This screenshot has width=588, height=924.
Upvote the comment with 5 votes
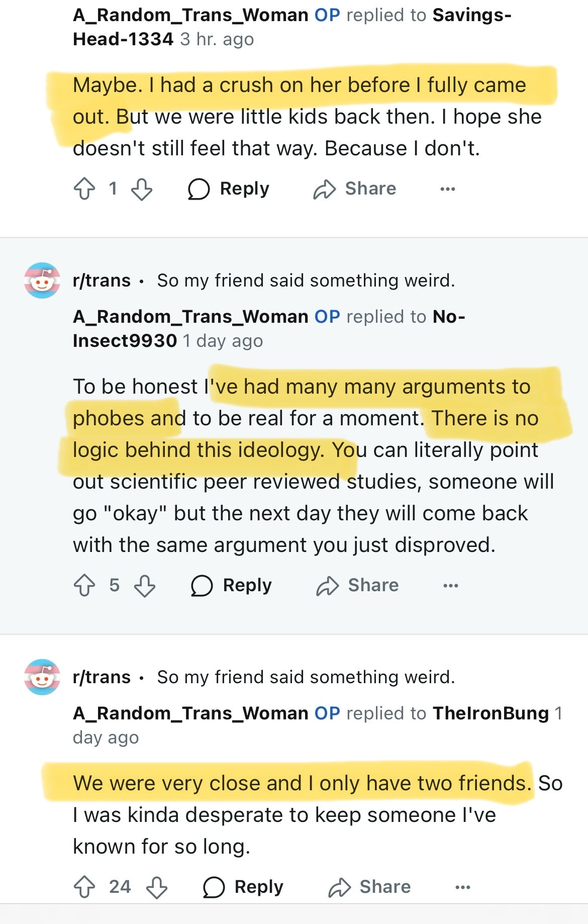84,586
